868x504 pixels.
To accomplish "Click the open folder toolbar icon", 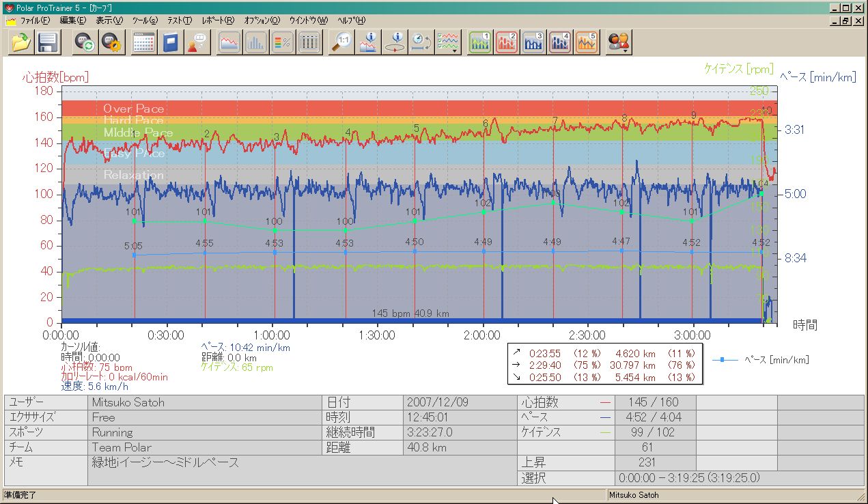I will [x=21, y=43].
